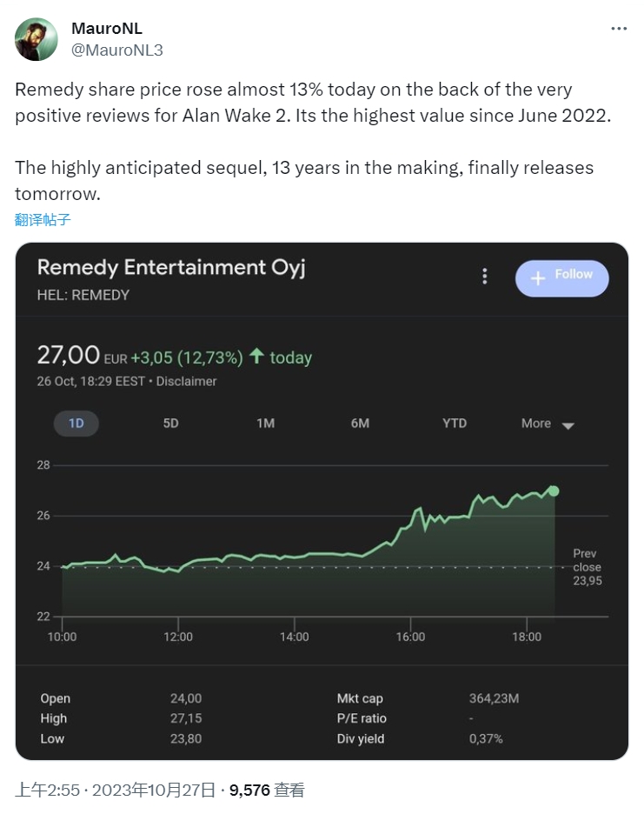This screenshot has width=644, height=814.
Task: Click the green dot at chart end
Action: (x=554, y=491)
